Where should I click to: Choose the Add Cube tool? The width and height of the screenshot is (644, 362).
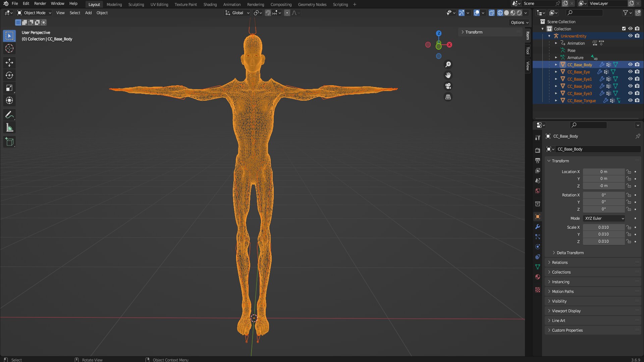(9, 142)
